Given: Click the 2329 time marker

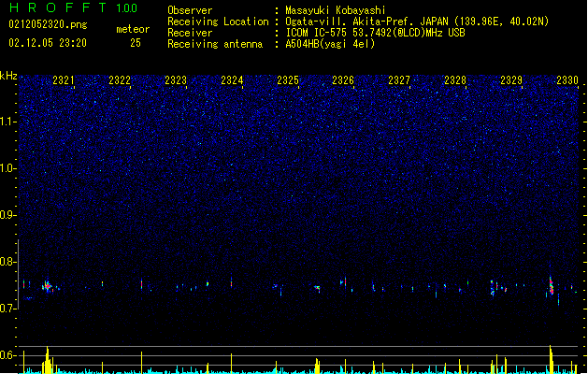Looking at the screenshot, I should [x=511, y=80].
